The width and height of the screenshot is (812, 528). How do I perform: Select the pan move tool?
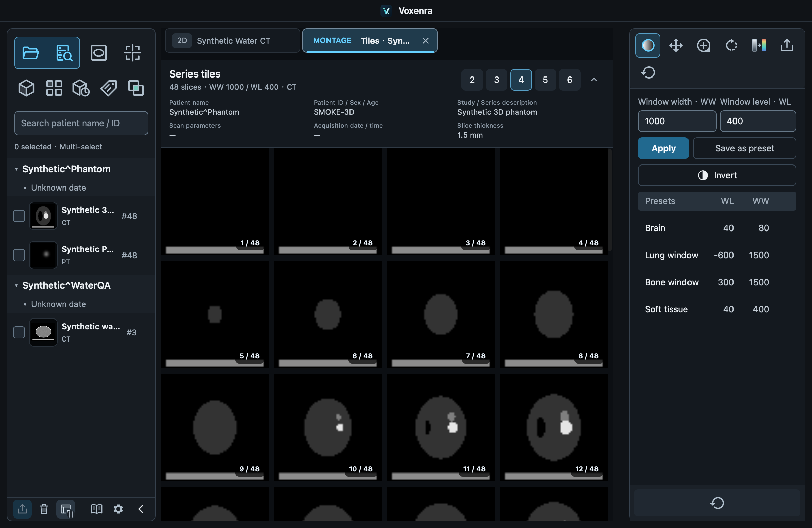[676, 45]
